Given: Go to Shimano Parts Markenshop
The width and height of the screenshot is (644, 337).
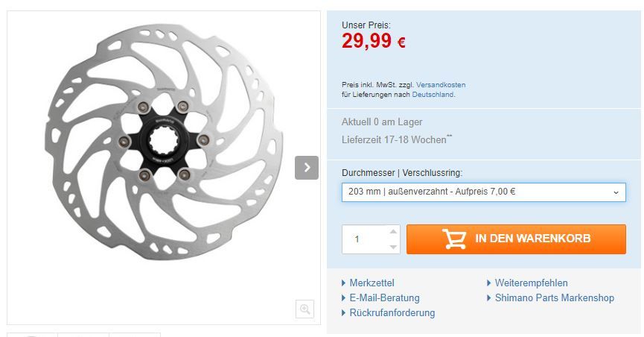Looking at the screenshot, I should [x=555, y=298].
